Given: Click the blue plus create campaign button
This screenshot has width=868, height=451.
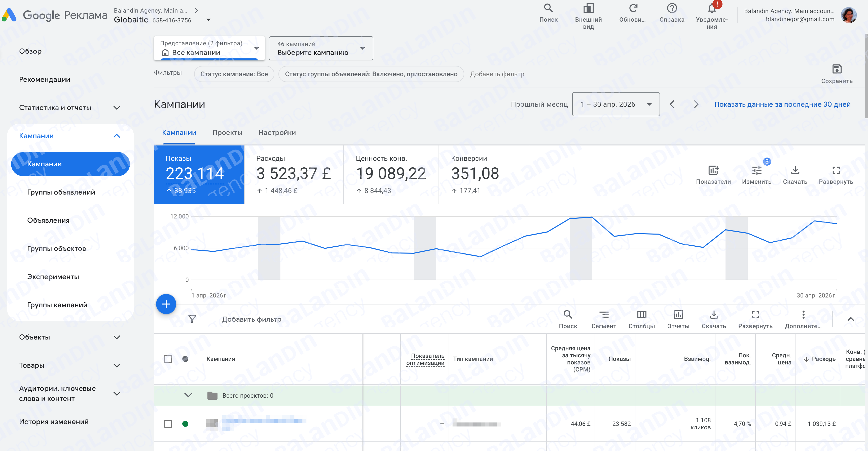Looking at the screenshot, I should (x=166, y=304).
